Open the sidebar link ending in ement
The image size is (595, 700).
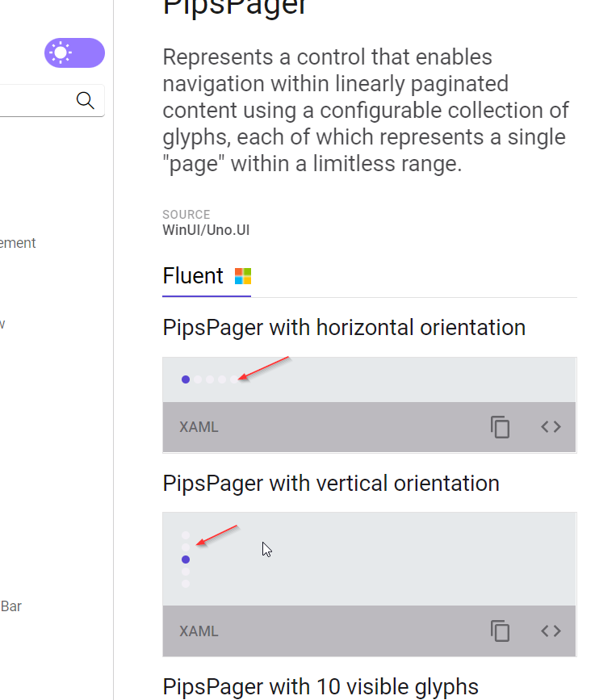click(18, 242)
